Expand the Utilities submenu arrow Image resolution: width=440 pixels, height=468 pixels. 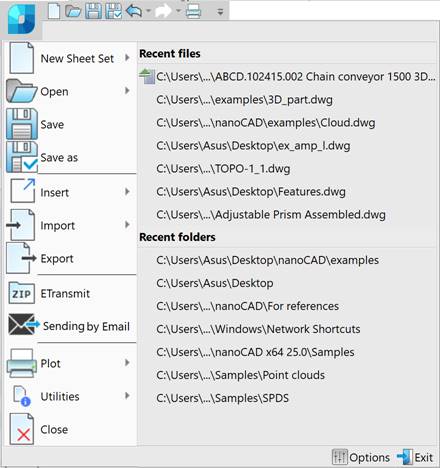(127, 396)
